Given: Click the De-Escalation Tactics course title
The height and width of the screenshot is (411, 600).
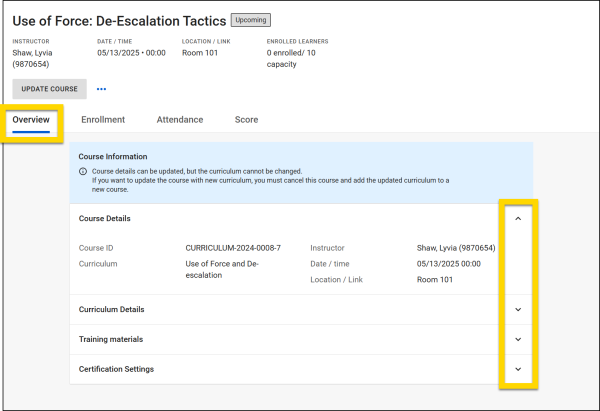Looking at the screenshot, I should [118, 19].
